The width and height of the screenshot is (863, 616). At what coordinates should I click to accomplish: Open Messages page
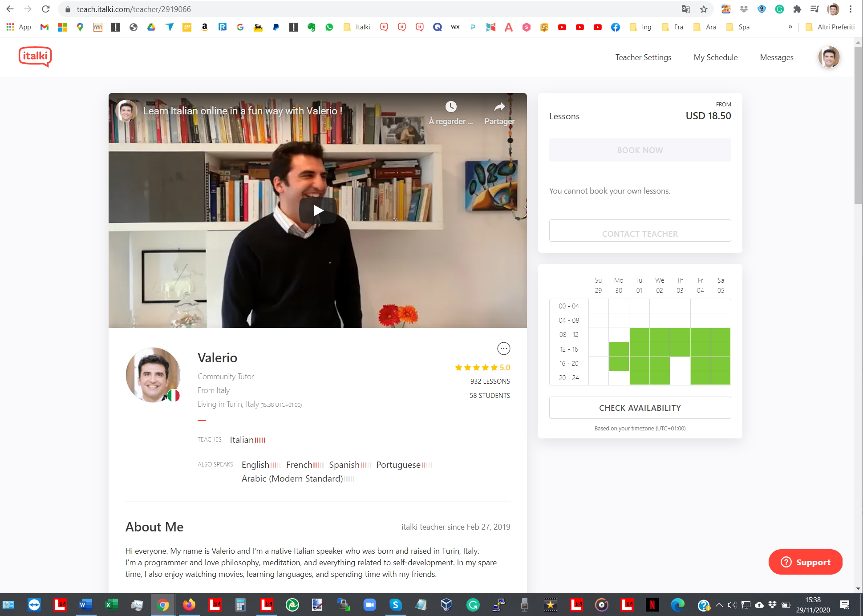pyautogui.click(x=776, y=57)
